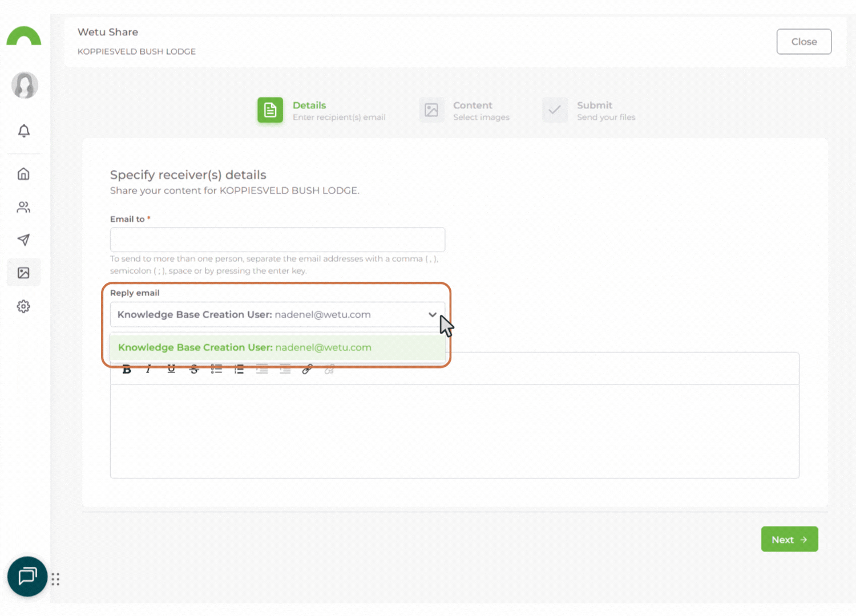Toggle strikethrough formatting in message editor
This screenshot has width=856, height=616.
(194, 370)
